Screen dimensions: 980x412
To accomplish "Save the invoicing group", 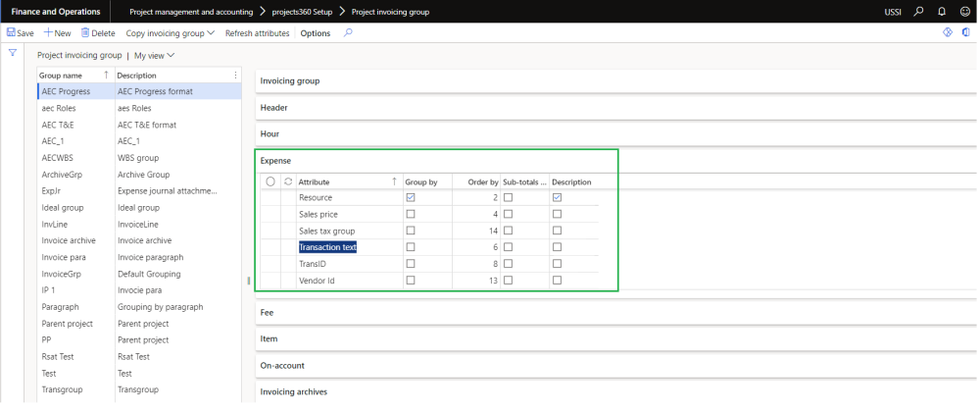I will coord(21,33).
